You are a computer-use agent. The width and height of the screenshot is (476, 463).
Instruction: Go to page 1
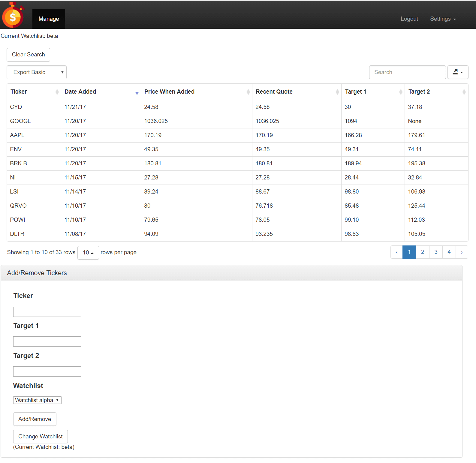click(x=409, y=252)
